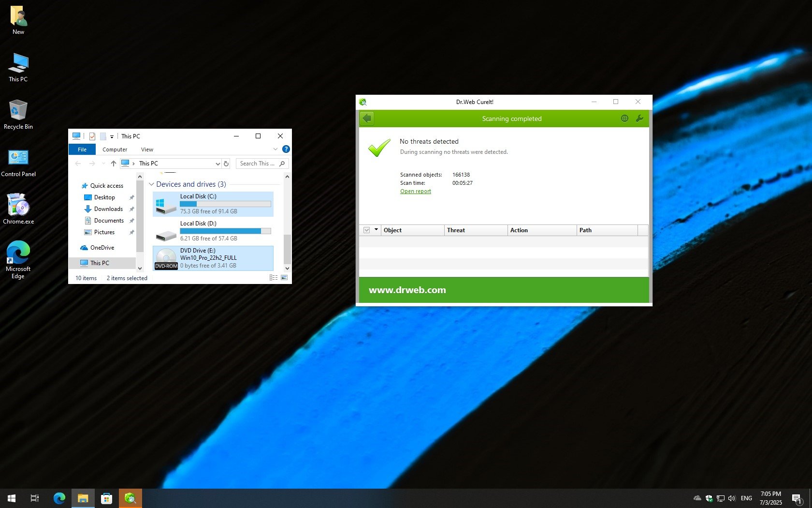Click the Local Disk (C:) usage bar
Screen dimensions: 812x508
225,204
